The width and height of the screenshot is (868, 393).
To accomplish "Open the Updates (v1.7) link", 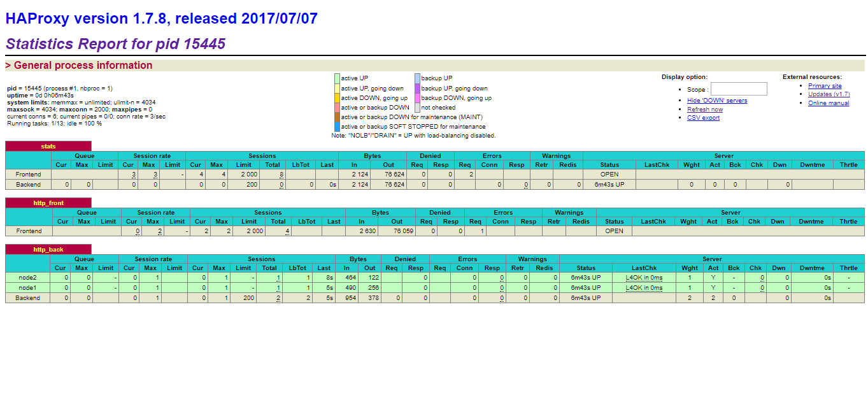I will (x=829, y=94).
